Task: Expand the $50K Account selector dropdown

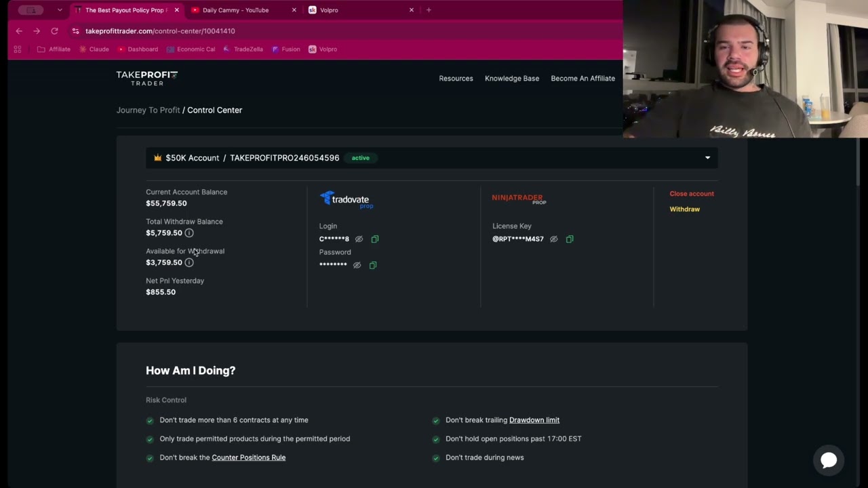Action: [x=707, y=158]
